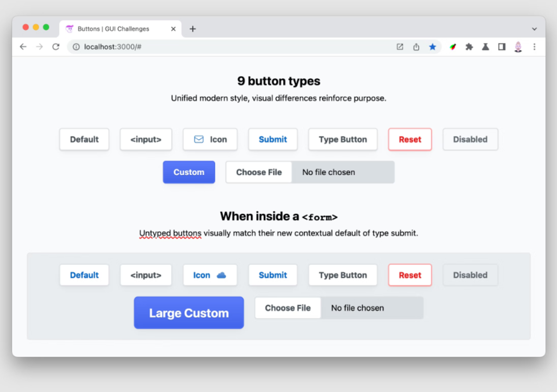
Task: Click the Icon button with envelope
Action: click(x=210, y=139)
